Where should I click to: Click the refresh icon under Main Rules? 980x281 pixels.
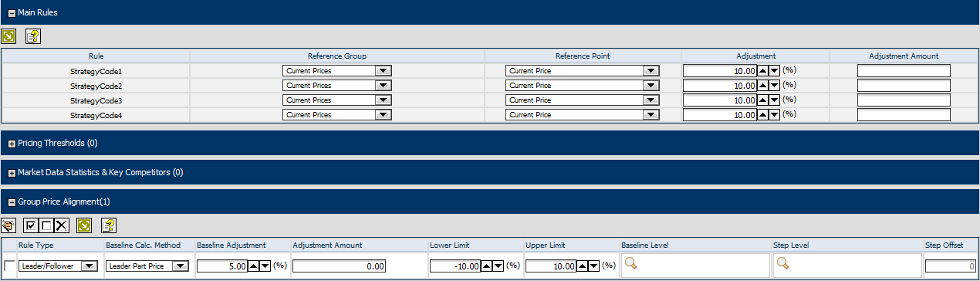pyautogui.click(x=8, y=36)
